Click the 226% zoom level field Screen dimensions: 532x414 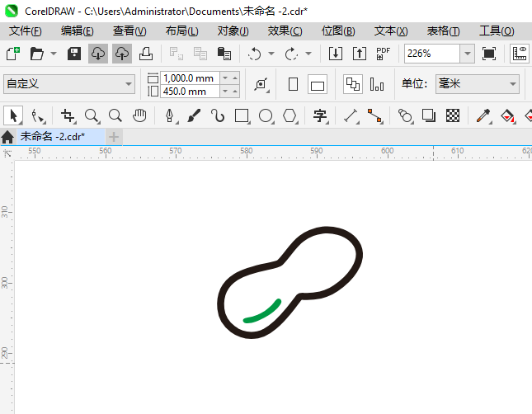click(x=432, y=54)
